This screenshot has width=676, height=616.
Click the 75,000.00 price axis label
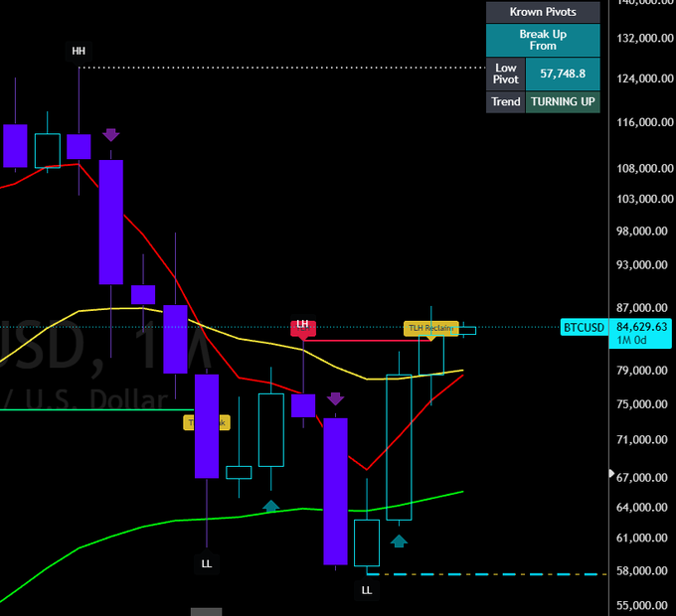click(x=642, y=404)
